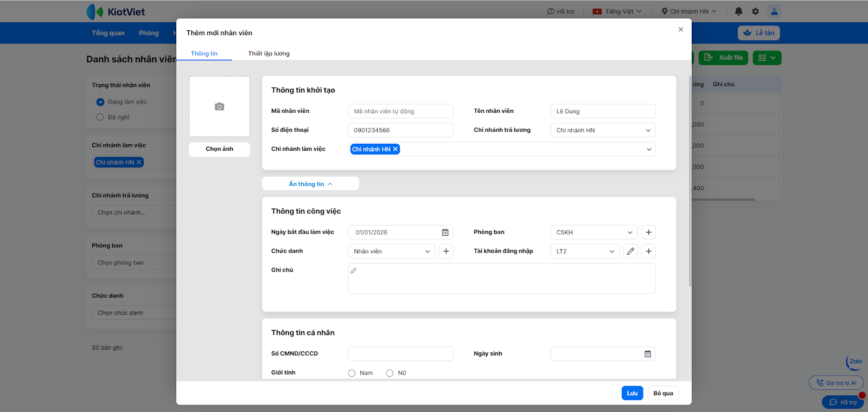Screen dimensions: 868x412
Task: Click the camera icon in photo placeholder
Action: pyautogui.click(x=219, y=107)
